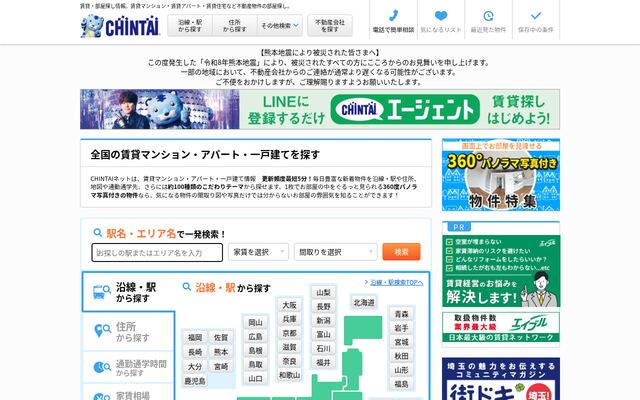Select 山梨 prefecture button
The width and height of the screenshot is (640, 400).
coord(323,293)
